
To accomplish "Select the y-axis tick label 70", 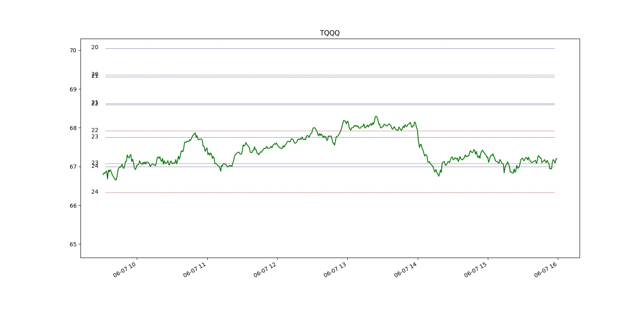I will 73,50.
